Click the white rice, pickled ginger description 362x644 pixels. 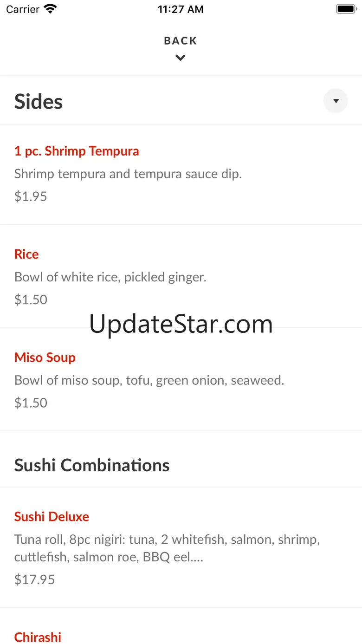pyautogui.click(x=110, y=277)
